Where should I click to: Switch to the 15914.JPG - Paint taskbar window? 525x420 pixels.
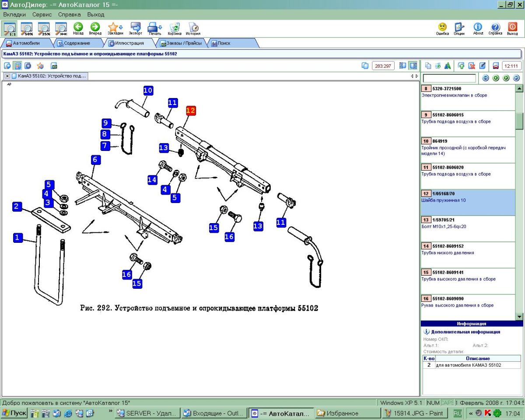(415, 413)
